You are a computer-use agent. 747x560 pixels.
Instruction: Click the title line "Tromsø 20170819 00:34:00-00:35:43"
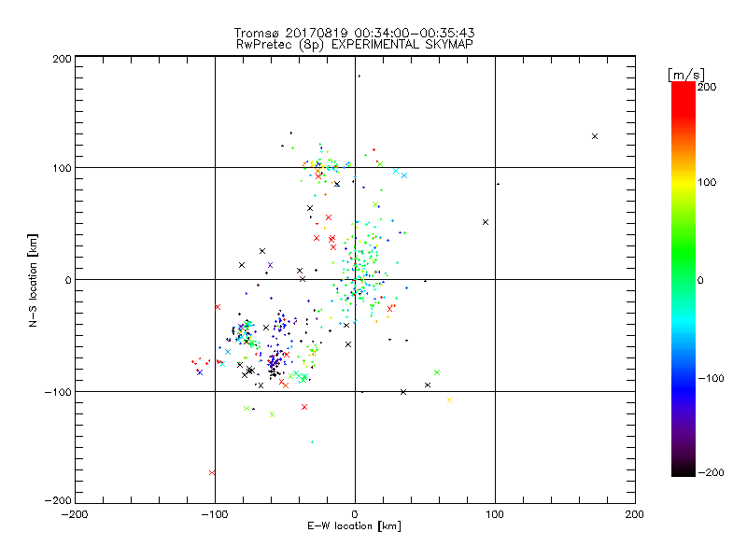[x=354, y=33]
